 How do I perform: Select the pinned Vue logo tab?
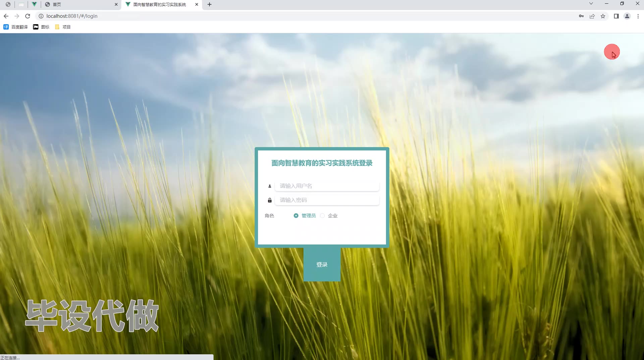point(34,4)
